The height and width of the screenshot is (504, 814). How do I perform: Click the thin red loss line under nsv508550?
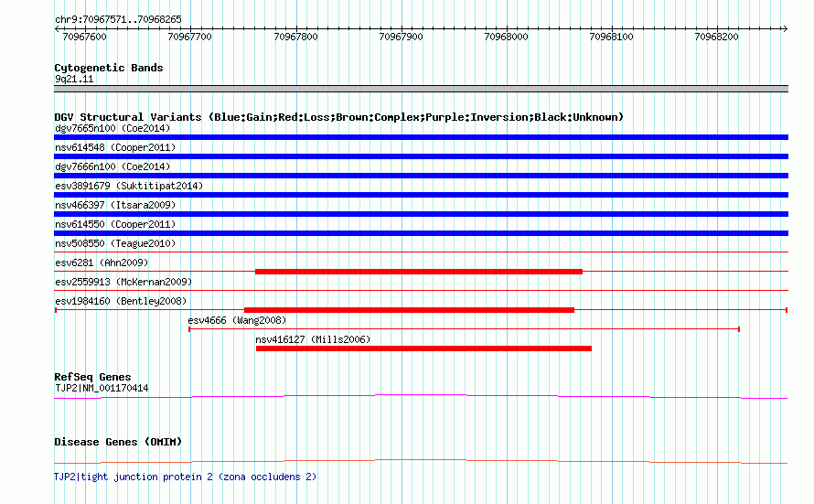421,252
